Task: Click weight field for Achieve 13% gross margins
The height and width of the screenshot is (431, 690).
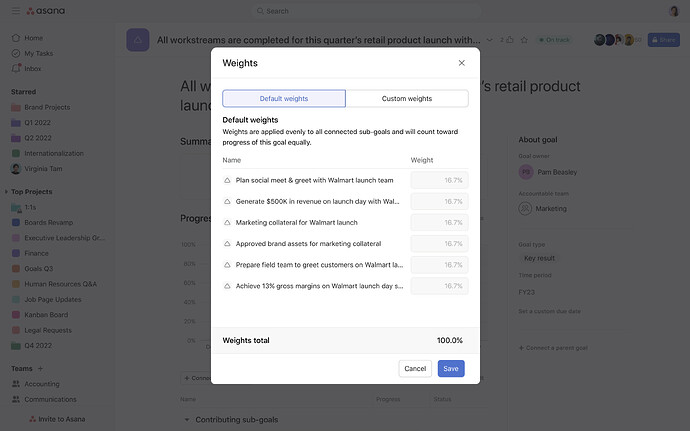Action: pyautogui.click(x=439, y=286)
